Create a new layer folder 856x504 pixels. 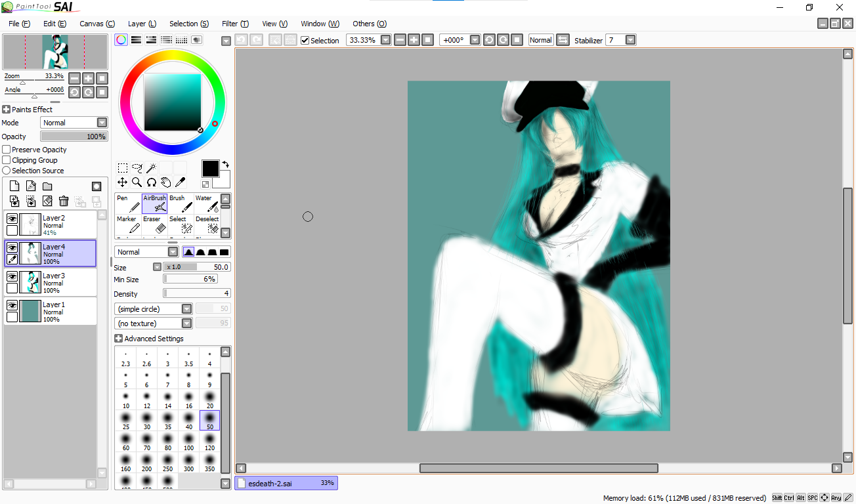pyautogui.click(x=47, y=186)
